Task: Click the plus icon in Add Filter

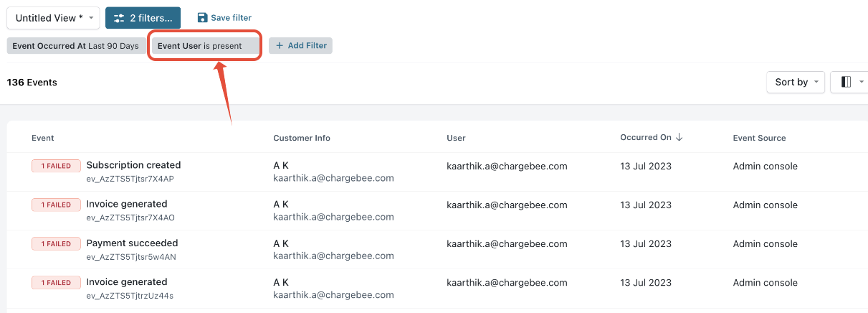Action: 280,46
